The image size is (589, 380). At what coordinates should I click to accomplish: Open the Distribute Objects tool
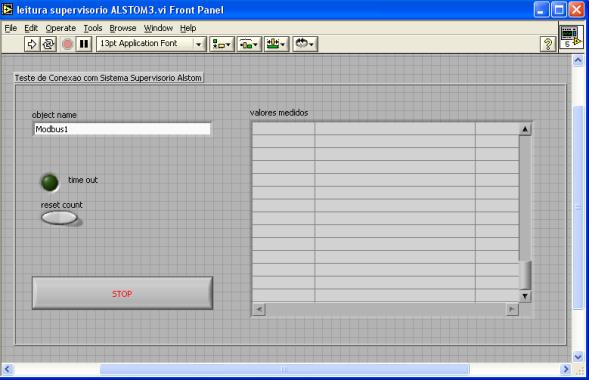[x=249, y=44]
